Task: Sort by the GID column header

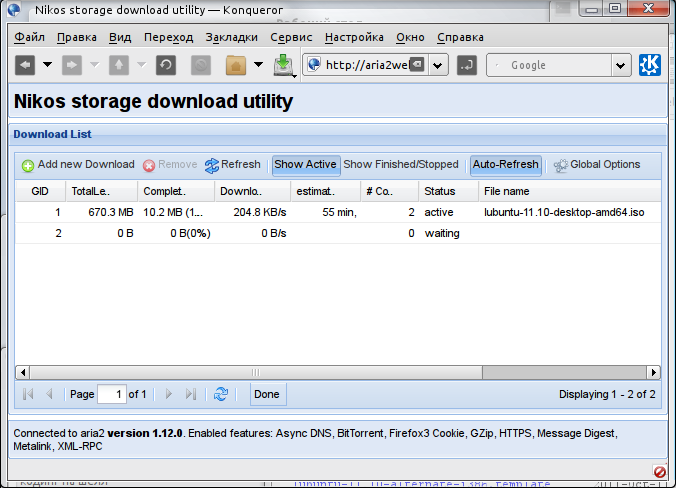Action: tap(40, 191)
